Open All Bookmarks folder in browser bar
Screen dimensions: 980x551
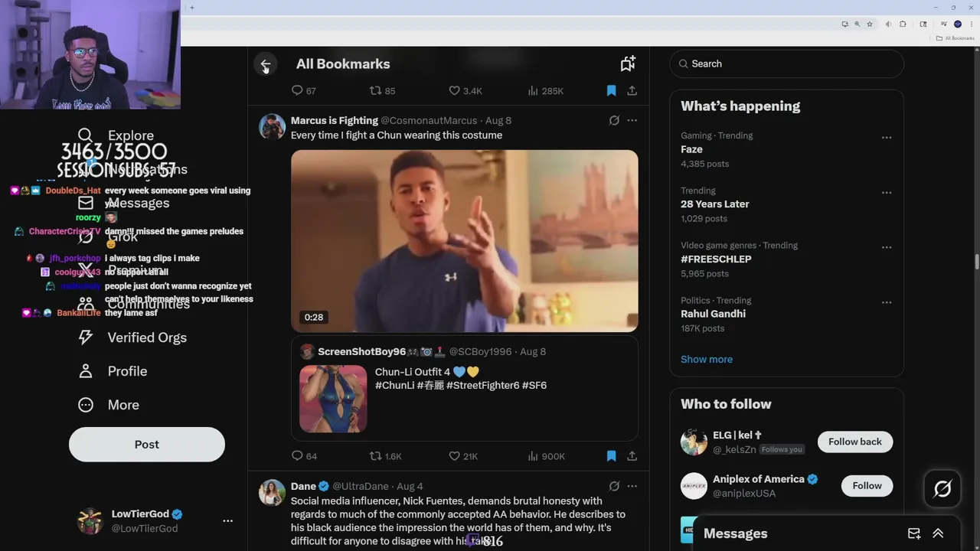tap(955, 38)
